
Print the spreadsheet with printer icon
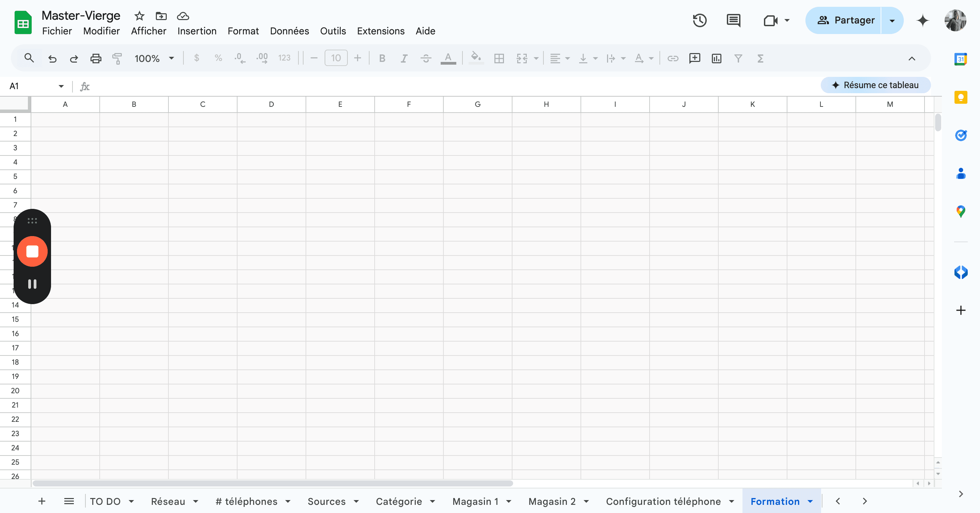coord(96,58)
